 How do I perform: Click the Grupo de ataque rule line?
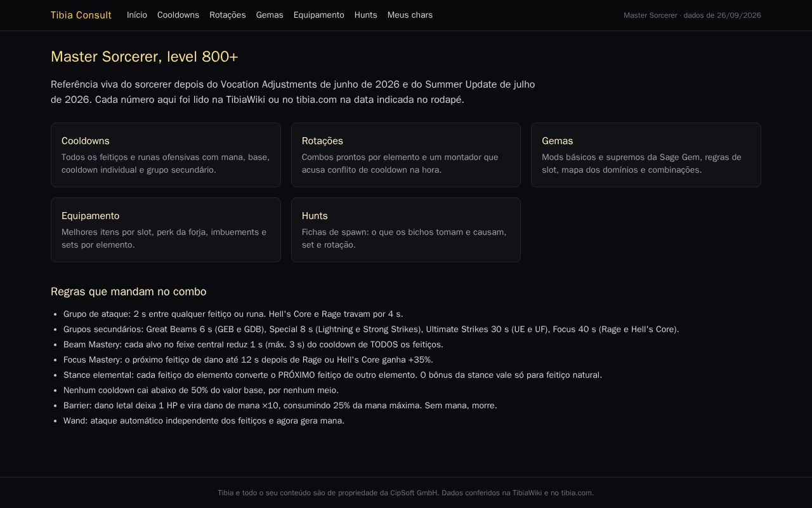click(x=233, y=314)
